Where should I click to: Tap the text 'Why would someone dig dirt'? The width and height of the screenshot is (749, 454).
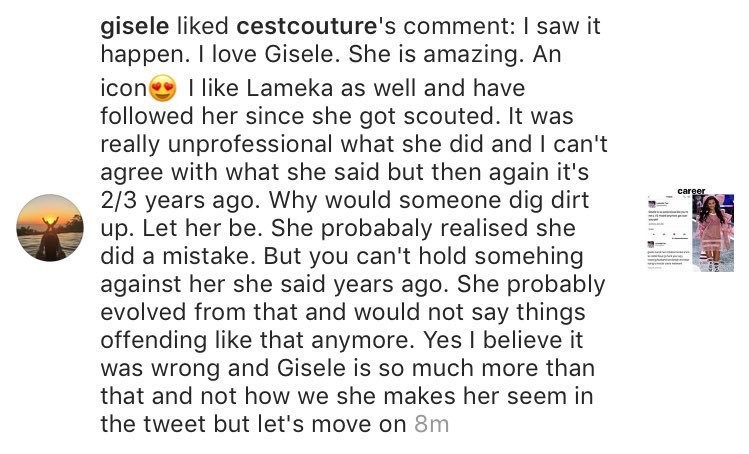point(428,200)
